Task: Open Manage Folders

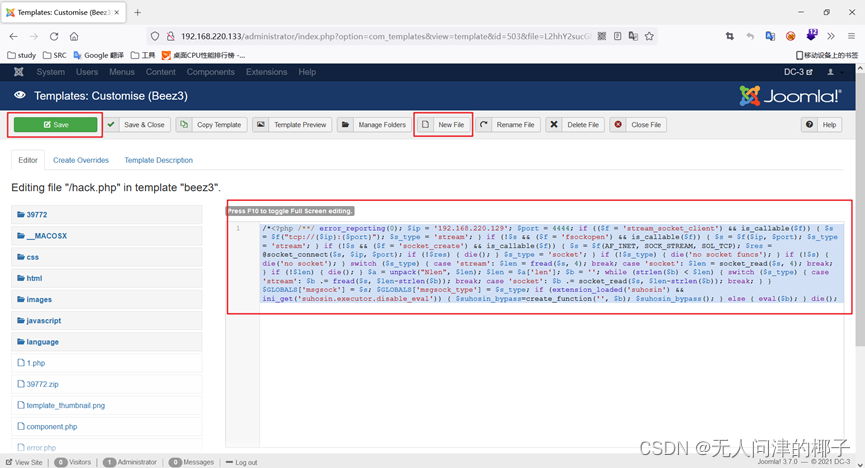Action: (x=374, y=125)
